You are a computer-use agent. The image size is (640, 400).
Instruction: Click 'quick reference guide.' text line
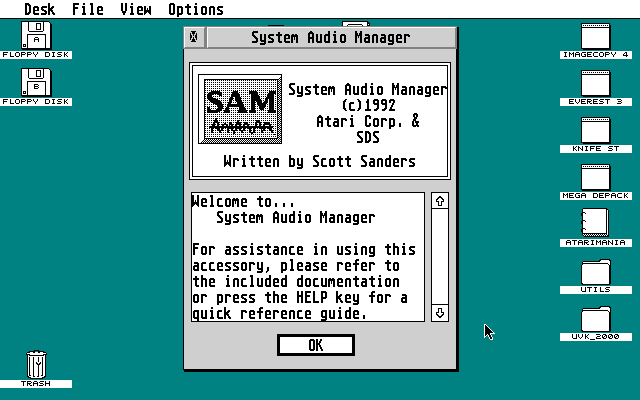tap(280, 314)
